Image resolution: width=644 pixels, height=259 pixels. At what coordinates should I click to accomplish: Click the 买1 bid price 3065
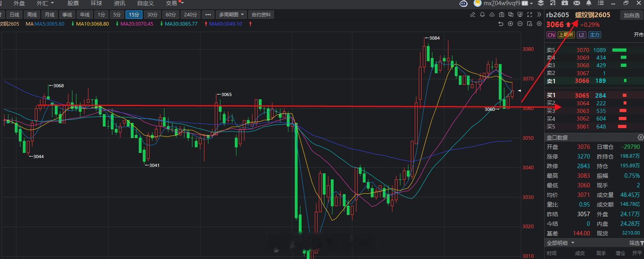tap(582, 96)
